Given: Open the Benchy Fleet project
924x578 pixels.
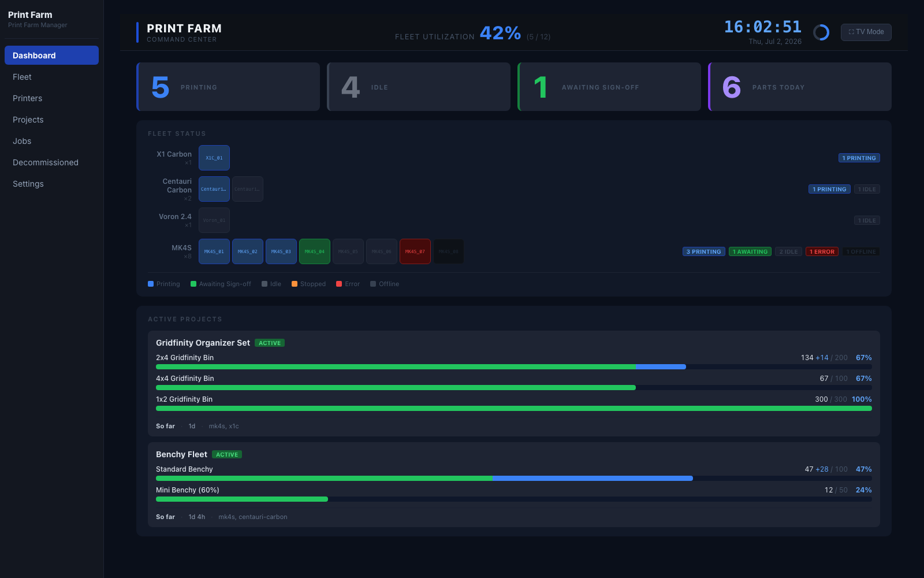Looking at the screenshot, I should point(181,454).
